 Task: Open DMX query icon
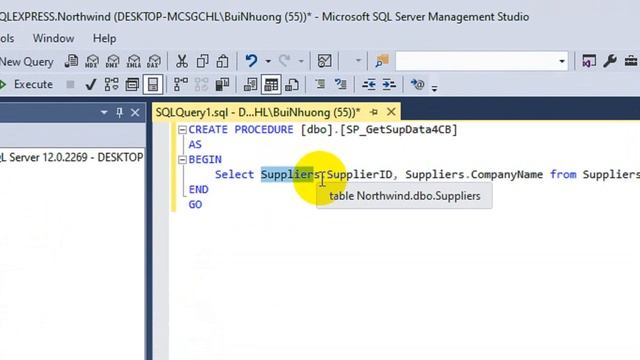tap(113, 62)
